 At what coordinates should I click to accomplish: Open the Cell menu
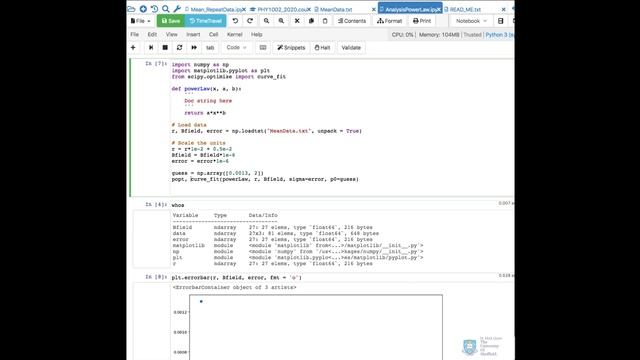(x=213, y=35)
